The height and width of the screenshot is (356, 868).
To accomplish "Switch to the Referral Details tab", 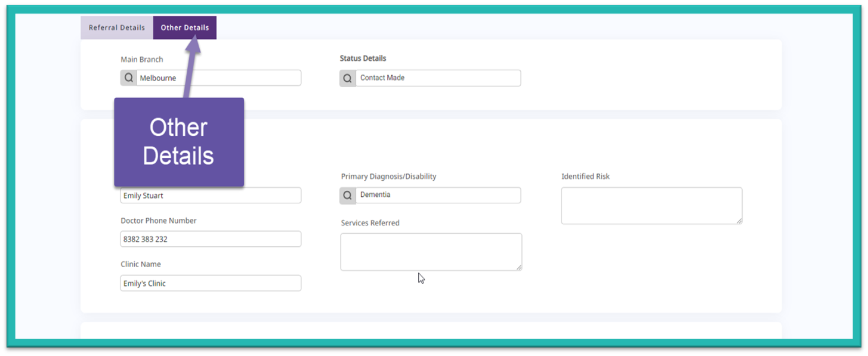I will pyautogui.click(x=117, y=28).
